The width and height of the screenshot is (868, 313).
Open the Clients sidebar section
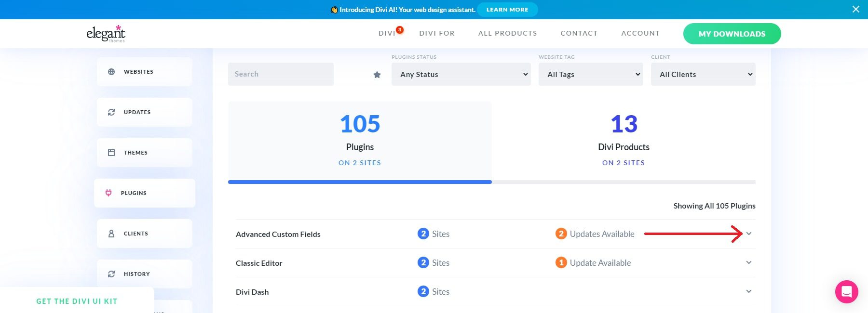(145, 234)
